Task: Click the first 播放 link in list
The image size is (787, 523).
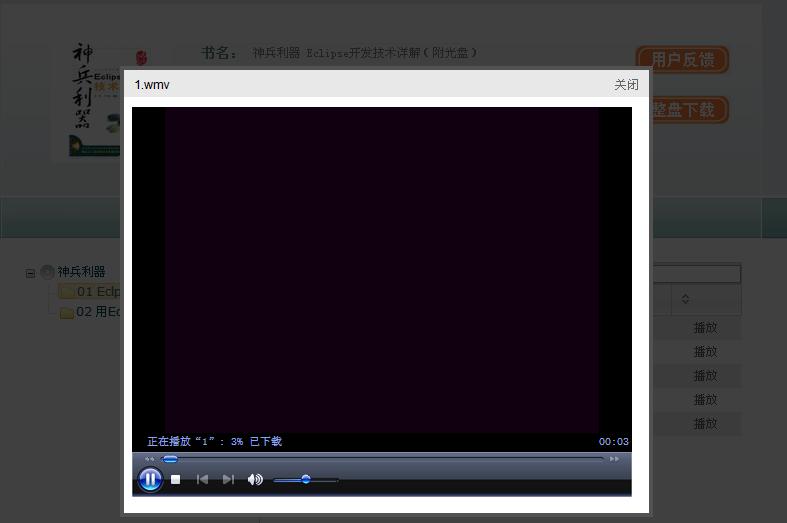Action: 705,328
